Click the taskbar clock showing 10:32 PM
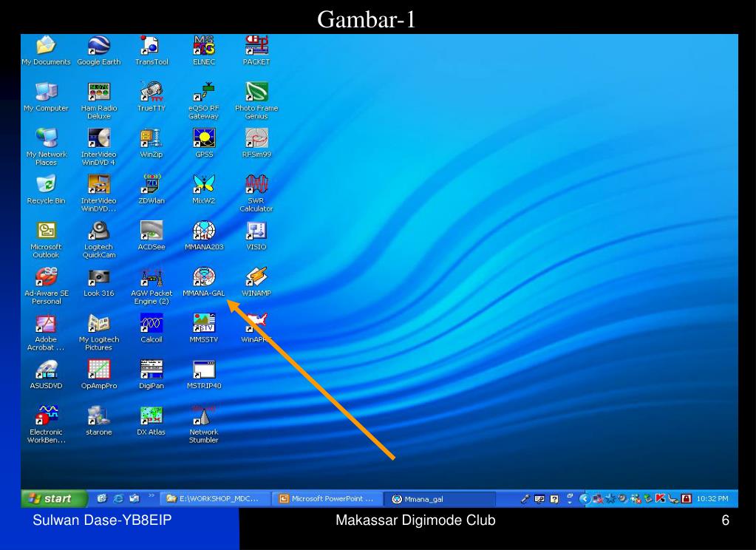 point(712,499)
